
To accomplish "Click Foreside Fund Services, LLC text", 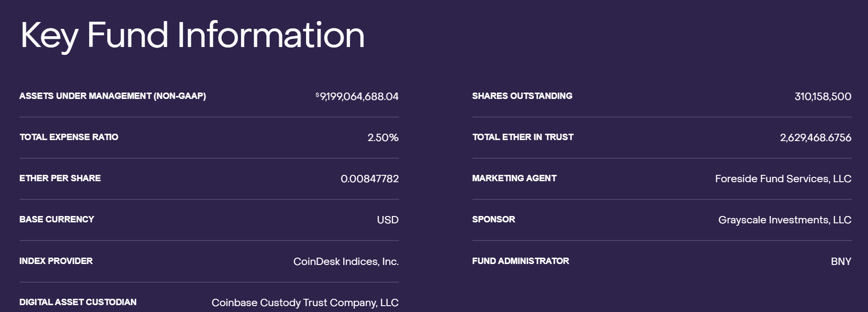I will (783, 179).
